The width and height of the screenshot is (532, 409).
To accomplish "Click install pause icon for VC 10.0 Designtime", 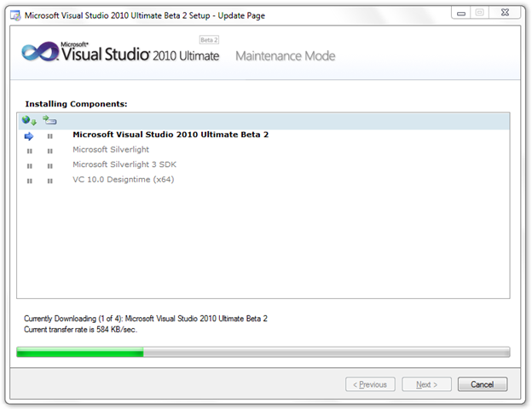I will point(49,181).
